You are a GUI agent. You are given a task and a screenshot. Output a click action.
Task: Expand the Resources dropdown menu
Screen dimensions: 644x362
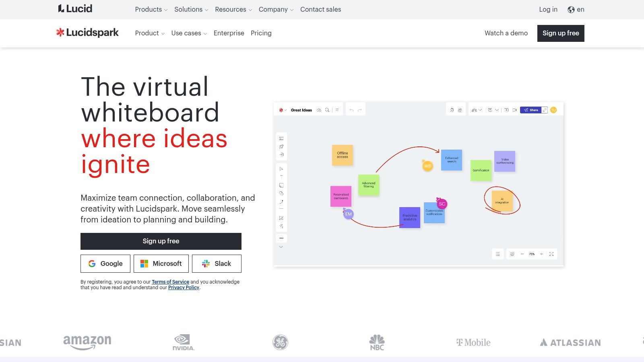pos(233,9)
